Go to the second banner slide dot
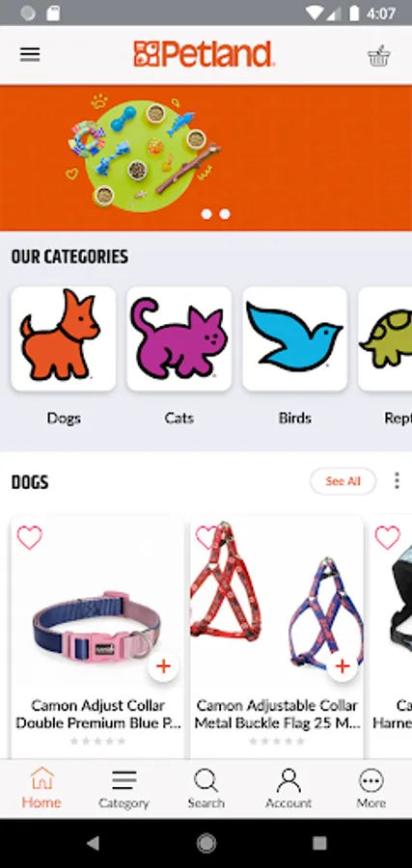 point(225,214)
